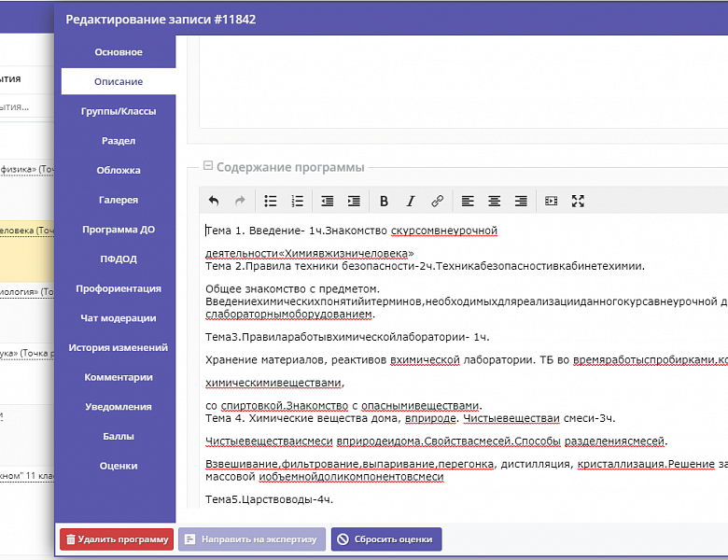
Task: Insert a numbered list
Action: 297,201
